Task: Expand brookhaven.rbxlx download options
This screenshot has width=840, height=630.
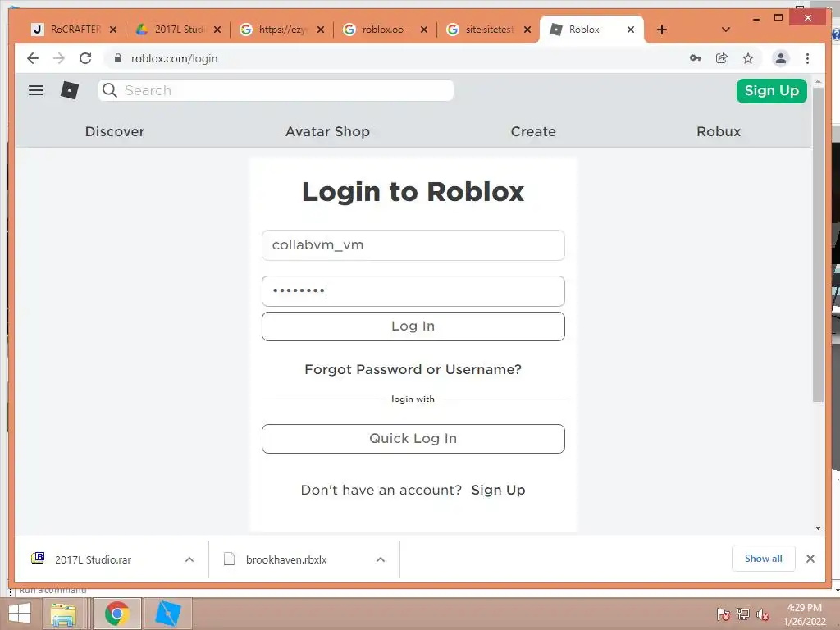Action: [x=381, y=559]
